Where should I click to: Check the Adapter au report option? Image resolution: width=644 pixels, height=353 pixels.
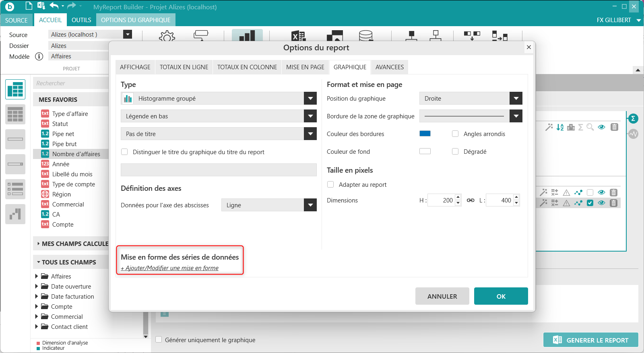(x=330, y=184)
